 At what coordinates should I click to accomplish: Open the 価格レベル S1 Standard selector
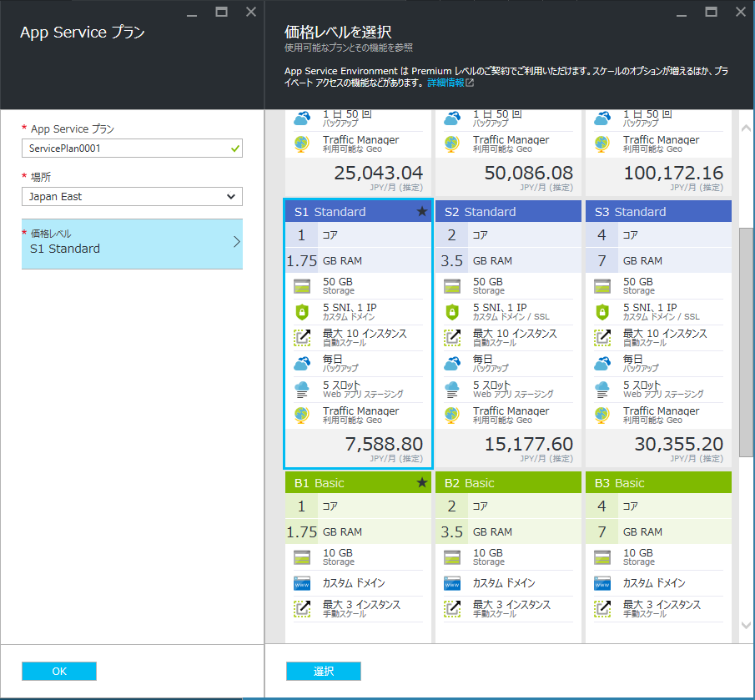click(132, 244)
